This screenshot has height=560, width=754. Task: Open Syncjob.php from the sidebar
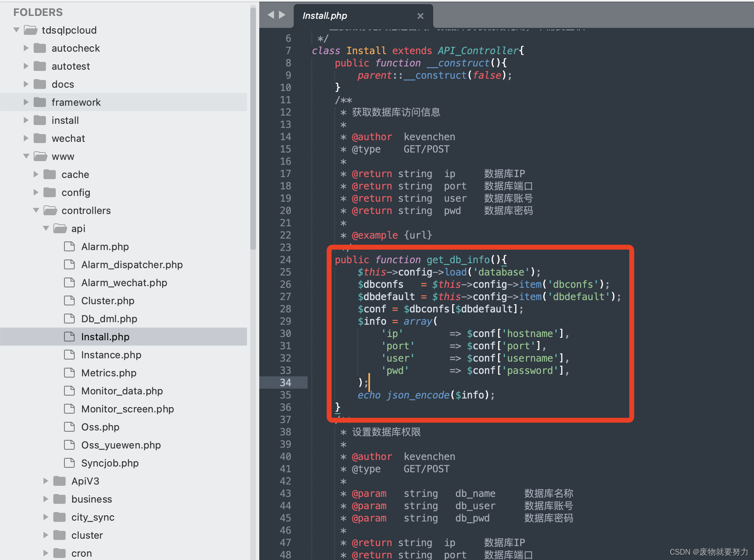tap(110, 463)
